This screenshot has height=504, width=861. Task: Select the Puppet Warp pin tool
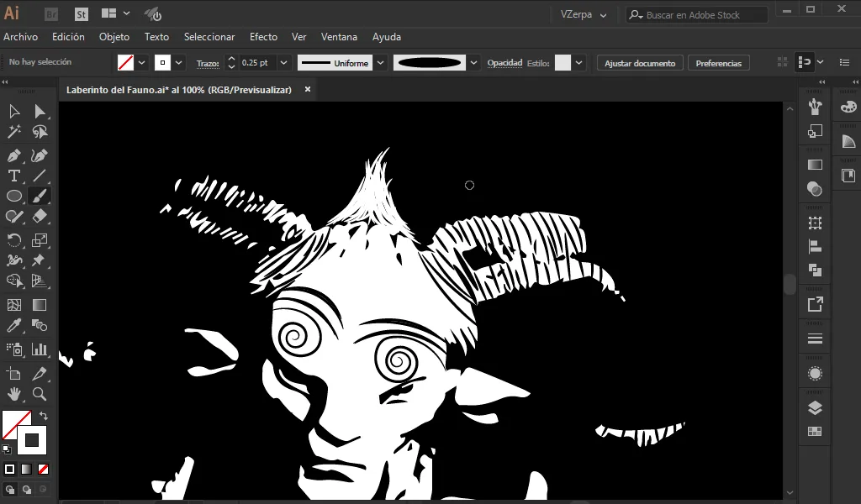point(40,260)
